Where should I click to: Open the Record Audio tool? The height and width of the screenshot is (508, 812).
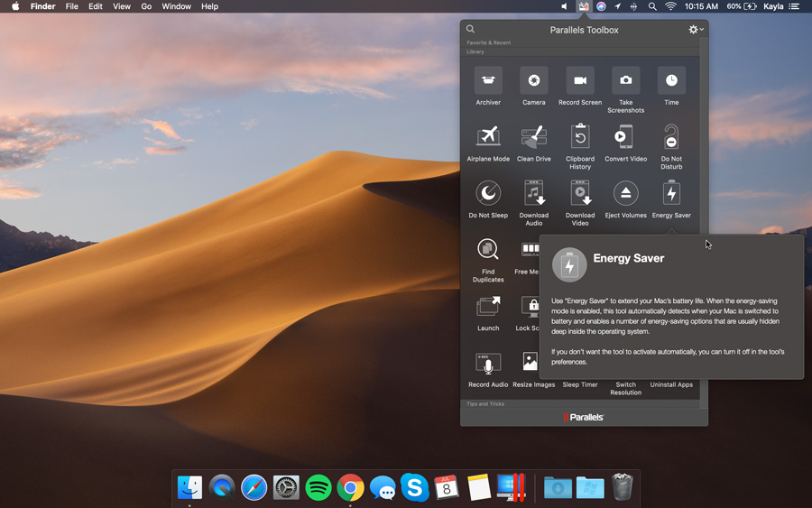click(488, 364)
